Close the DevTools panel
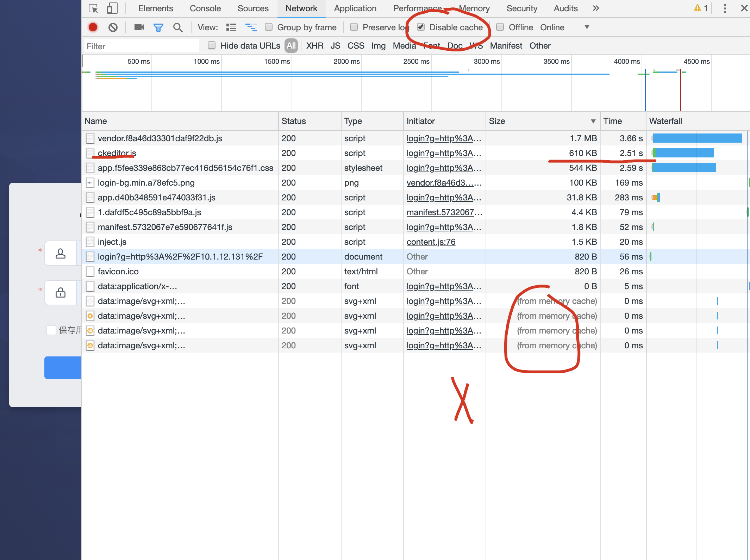 (x=744, y=8)
